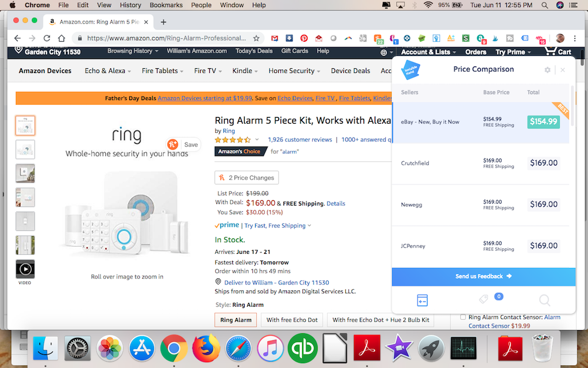This screenshot has width=588, height=368.
Task: Click the Ring brand link
Action: (x=229, y=131)
